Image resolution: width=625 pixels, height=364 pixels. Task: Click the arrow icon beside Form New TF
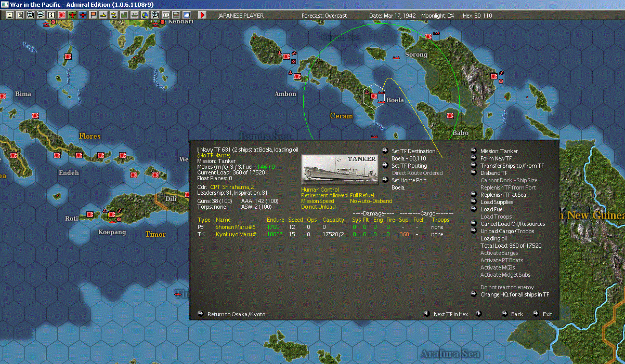[x=474, y=158]
